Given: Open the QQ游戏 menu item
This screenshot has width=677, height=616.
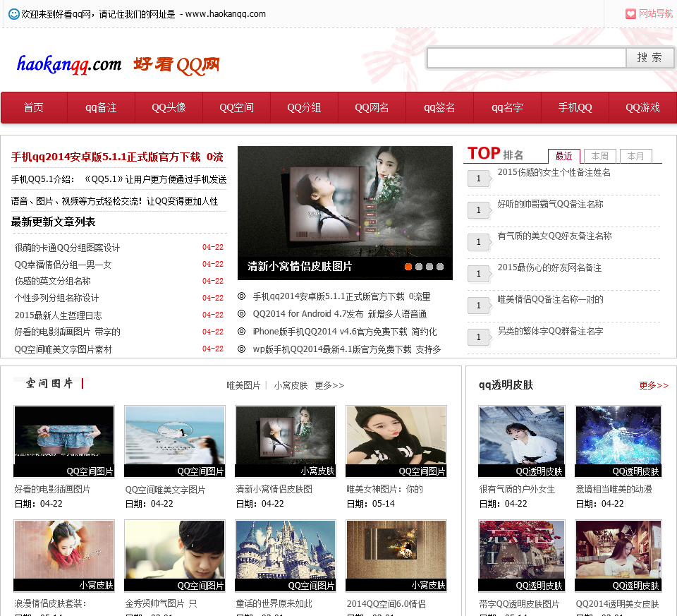Looking at the screenshot, I should 643,107.
